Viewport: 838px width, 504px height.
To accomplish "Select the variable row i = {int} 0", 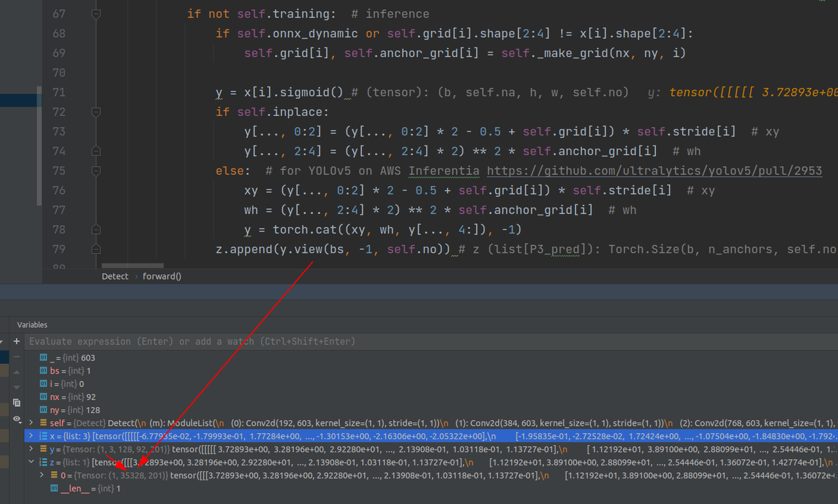I will click(x=431, y=384).
